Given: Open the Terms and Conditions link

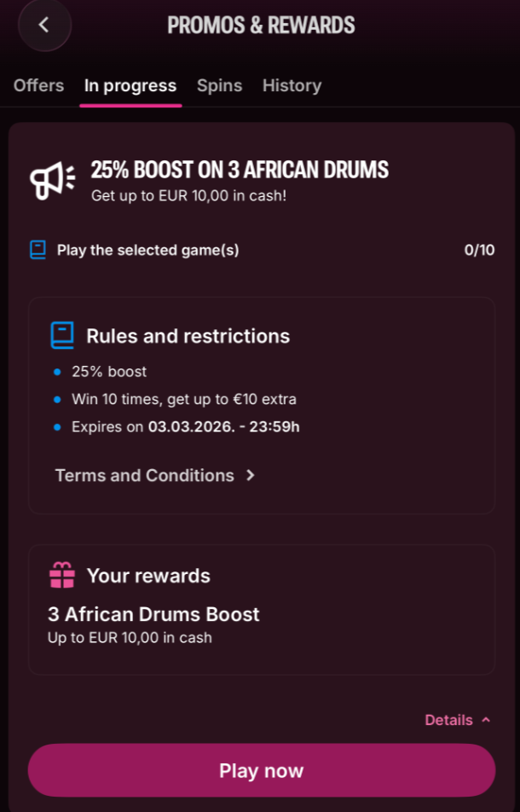Looking at the screenshot, I should tap(144, 476).
